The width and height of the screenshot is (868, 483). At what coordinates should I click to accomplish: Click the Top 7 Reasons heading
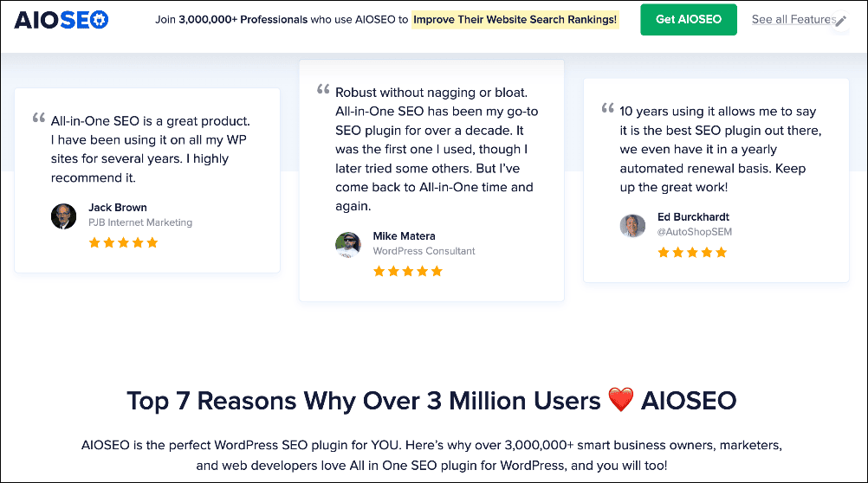pos(431,401)
